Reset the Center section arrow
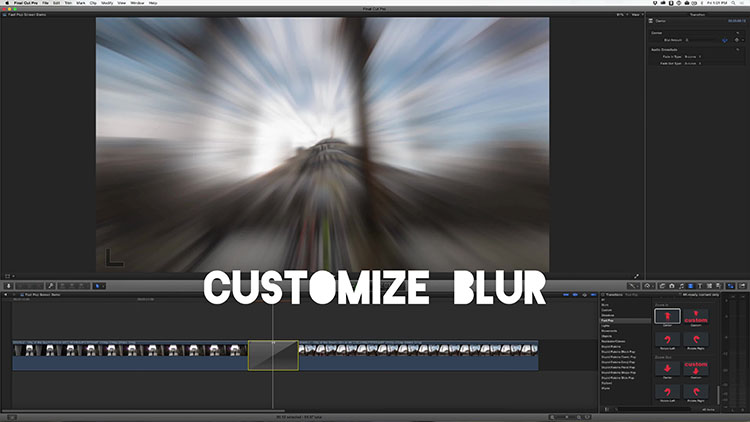The height and width of the screenshot is (422, 750). [738, 33]
